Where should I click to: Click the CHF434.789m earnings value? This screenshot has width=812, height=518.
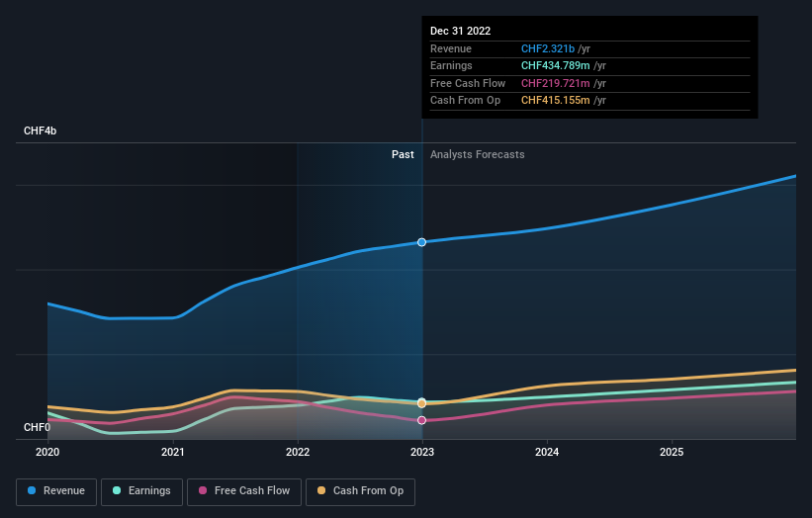[556, 65]
